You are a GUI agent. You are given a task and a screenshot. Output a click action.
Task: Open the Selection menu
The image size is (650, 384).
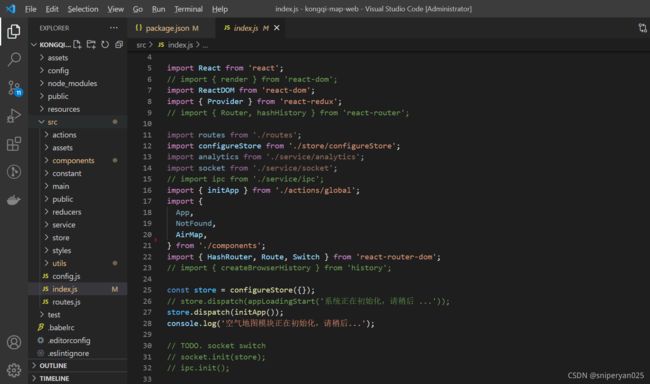point(83,9)
